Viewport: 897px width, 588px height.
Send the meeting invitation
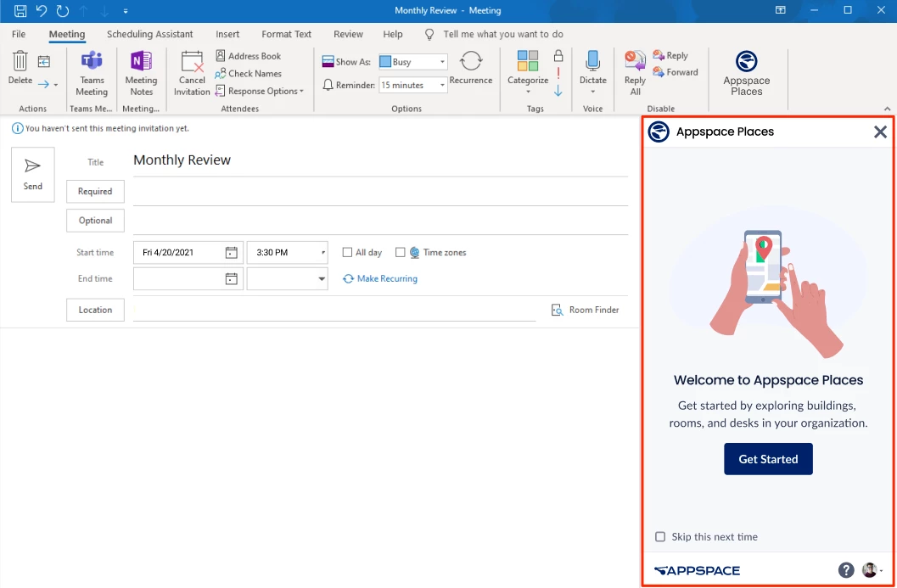(32, 175)
